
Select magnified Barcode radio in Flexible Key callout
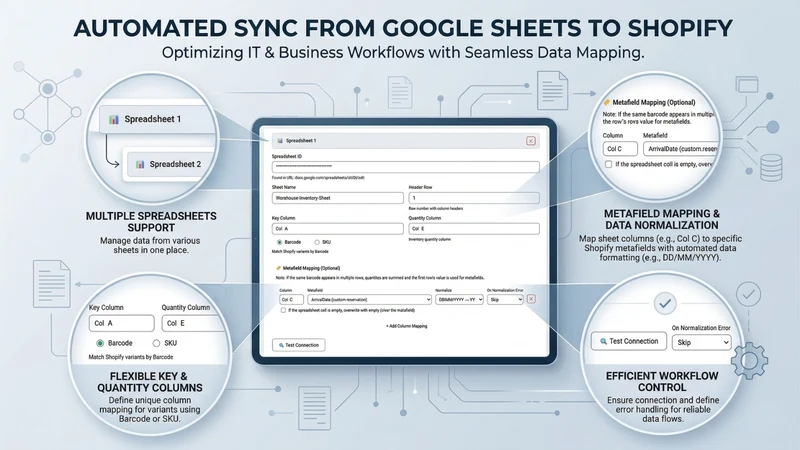point(100,343)
